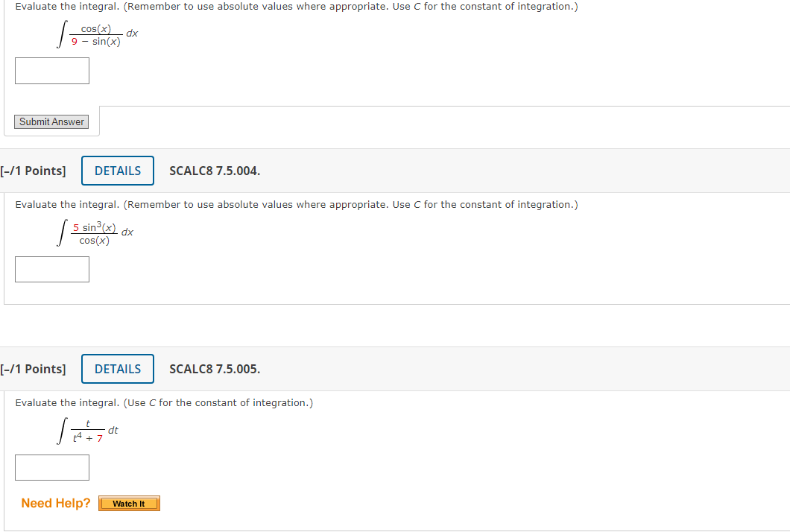Viewport: 790px width, 532px height.
Task: Click instructions text for problem 7.5.005
Action: click(164, 403)
